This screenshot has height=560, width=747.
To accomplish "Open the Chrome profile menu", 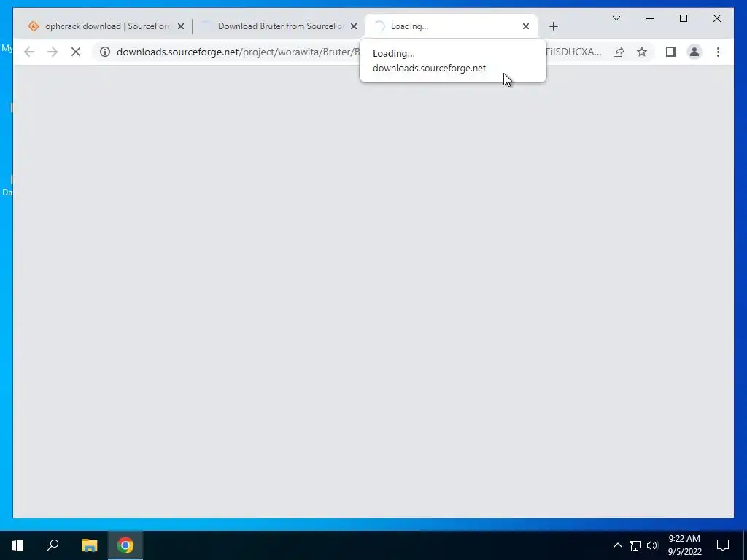I will pyautogui.click(x=694, y=52).
